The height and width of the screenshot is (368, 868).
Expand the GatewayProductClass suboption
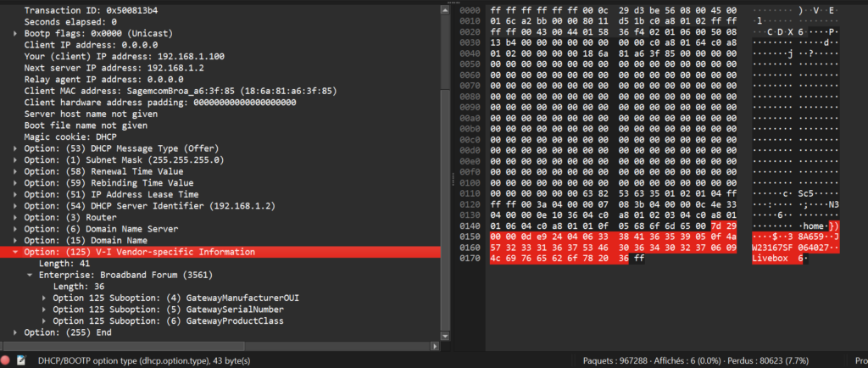coord(45,321)
